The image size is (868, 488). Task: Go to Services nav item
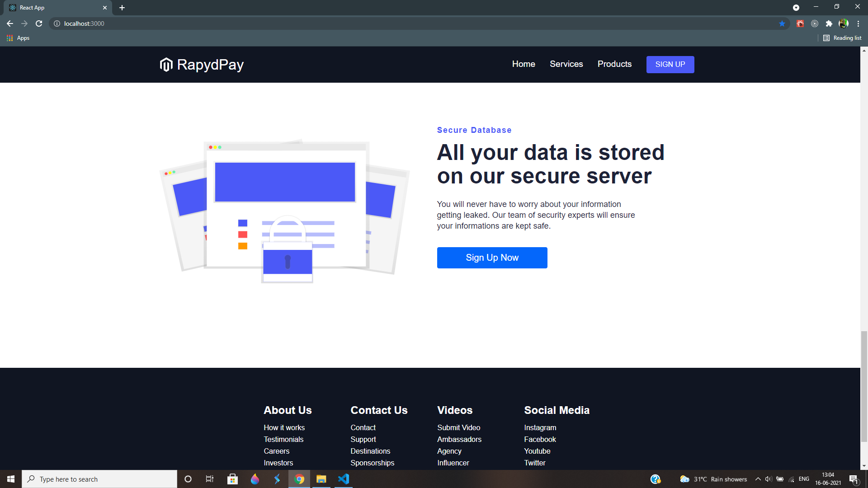tap(566, 64)
